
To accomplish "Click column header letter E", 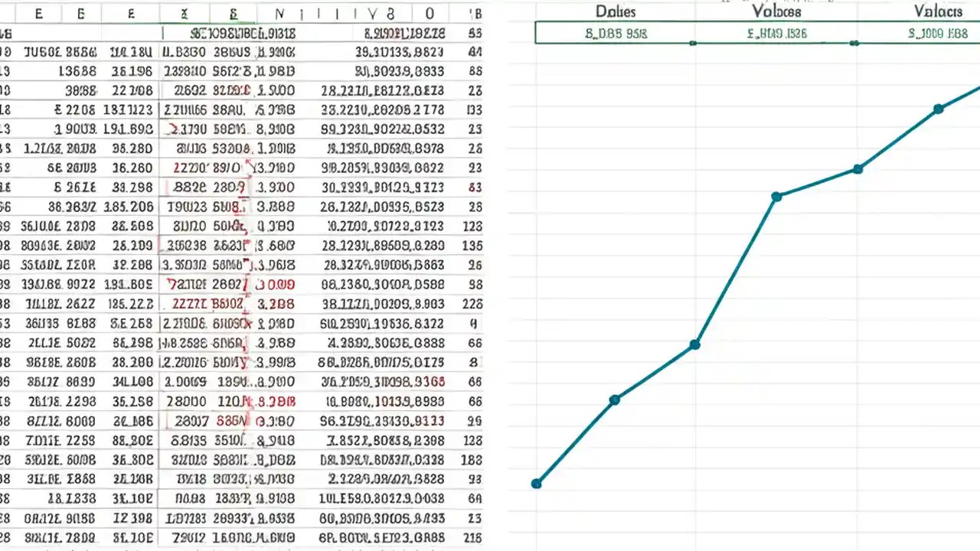I will tap(39, 12).
